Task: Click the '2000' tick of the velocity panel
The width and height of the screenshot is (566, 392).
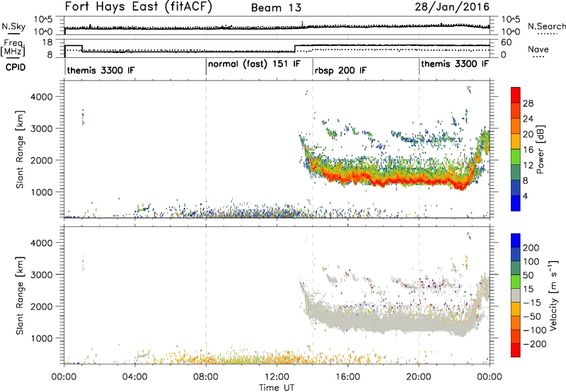Action: pos(41,306)
